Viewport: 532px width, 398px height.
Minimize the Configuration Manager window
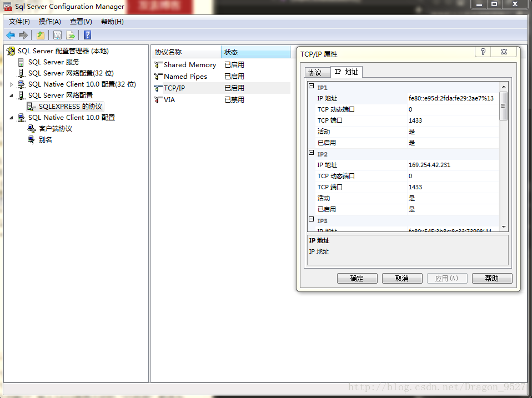[479, 4]
